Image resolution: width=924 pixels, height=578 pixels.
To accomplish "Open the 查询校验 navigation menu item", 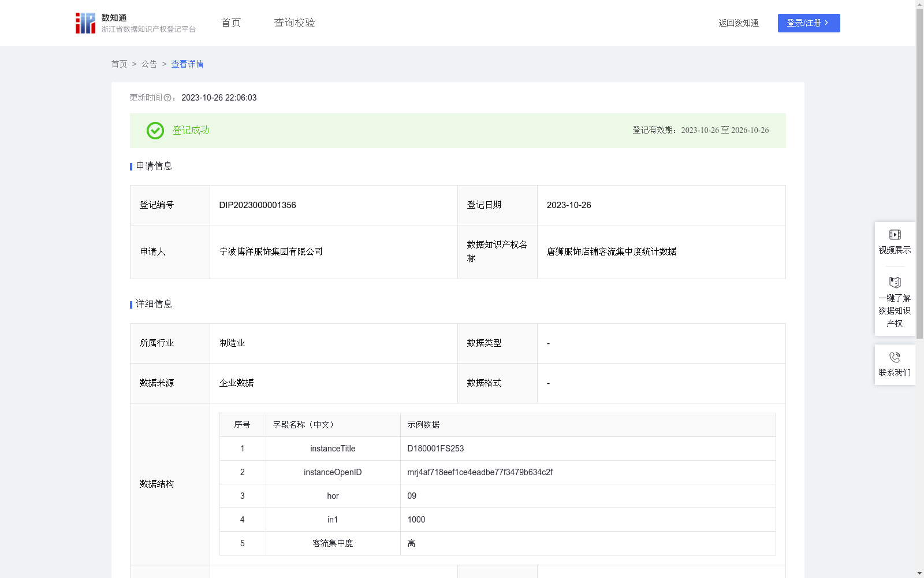I will pos(295,23).
